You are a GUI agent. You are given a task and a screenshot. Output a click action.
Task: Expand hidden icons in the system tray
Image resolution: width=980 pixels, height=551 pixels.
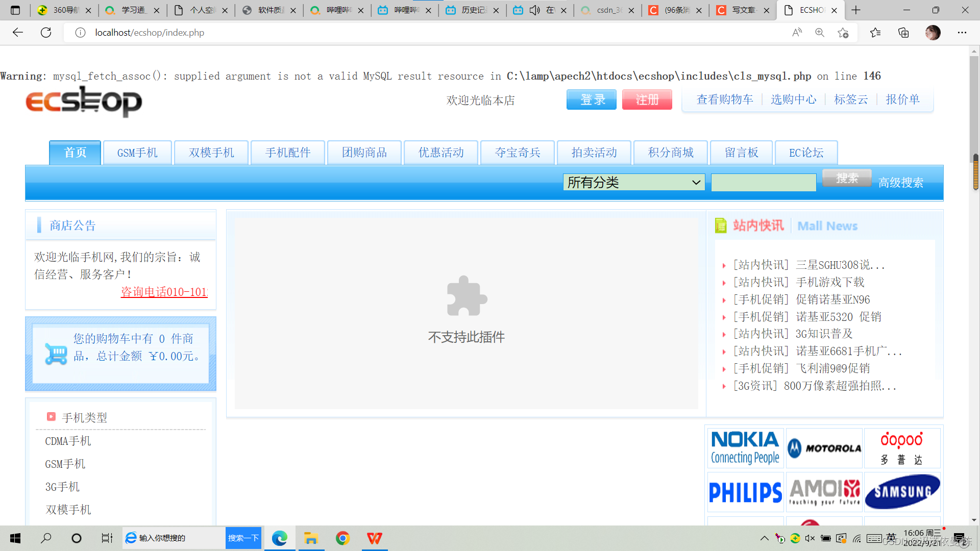pyautogui.click(x=764, y=538)
